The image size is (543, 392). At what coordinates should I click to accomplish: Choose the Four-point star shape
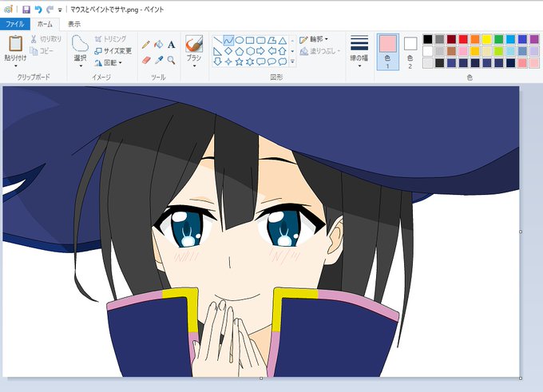click(x=228, y=62)
